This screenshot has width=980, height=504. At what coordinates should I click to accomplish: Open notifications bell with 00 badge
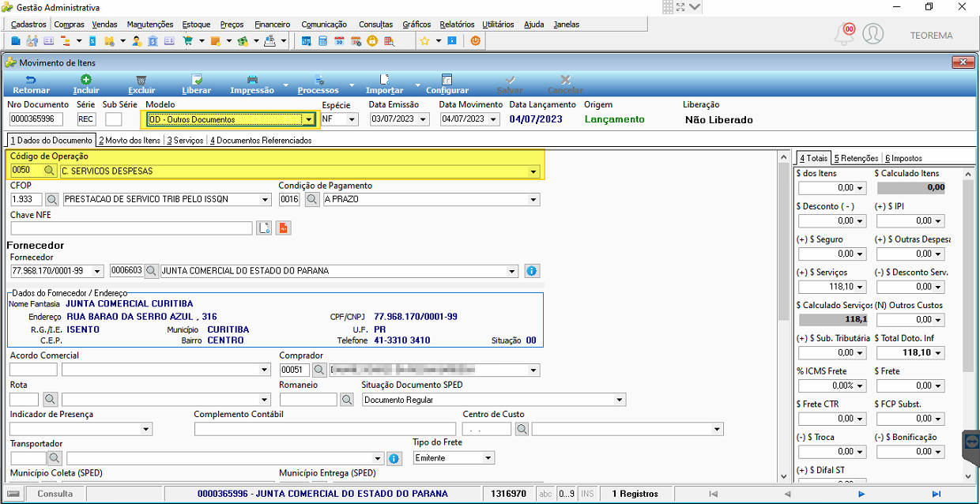(x=846, y=33)
